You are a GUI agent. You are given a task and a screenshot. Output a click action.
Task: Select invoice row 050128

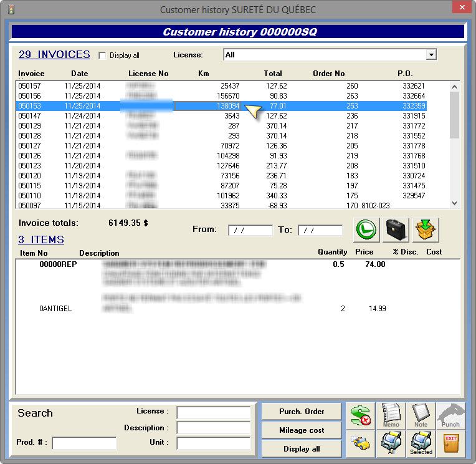(221, 136)
